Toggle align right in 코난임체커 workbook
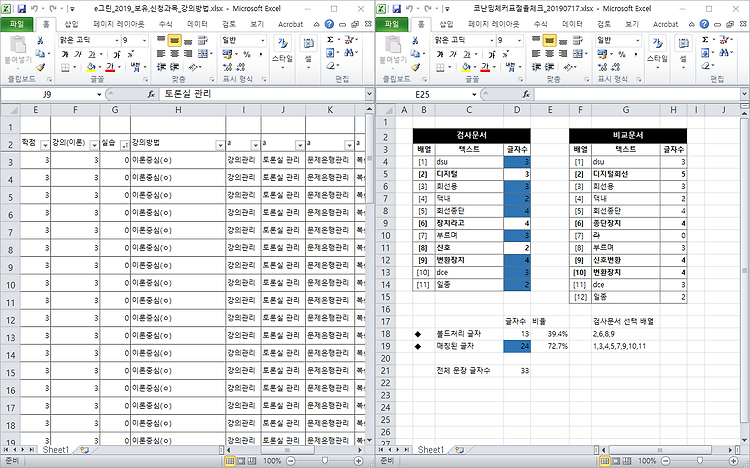 [563, 54]
